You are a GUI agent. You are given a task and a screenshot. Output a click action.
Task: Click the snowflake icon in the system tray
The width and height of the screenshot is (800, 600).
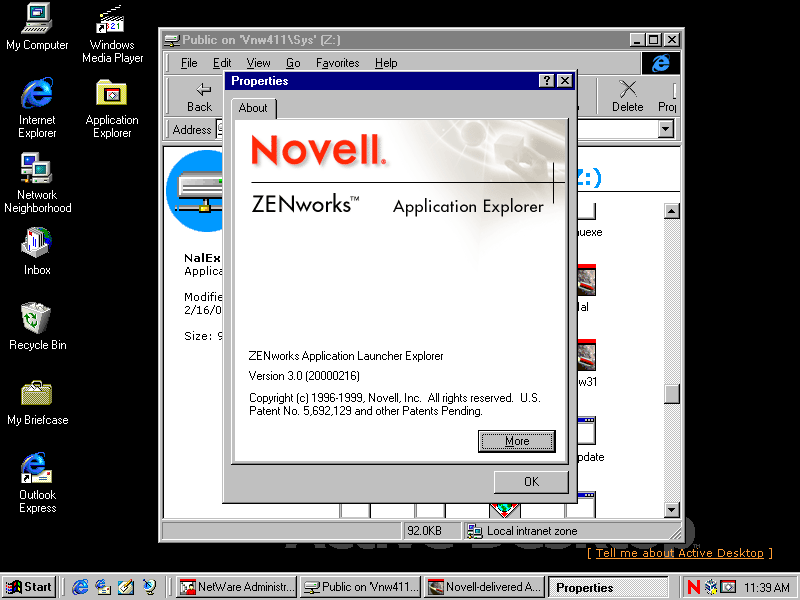[x=711, y=587]
